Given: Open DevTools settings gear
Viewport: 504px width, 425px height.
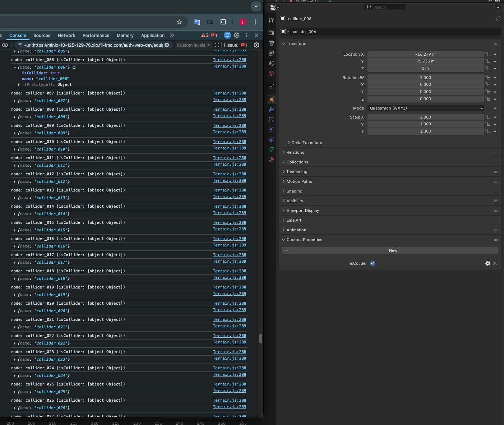Looking at the screenshot, I should click(237, 35).
